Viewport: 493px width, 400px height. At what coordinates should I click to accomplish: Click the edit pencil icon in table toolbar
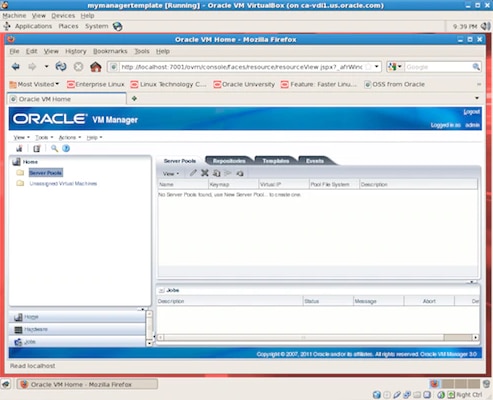pos(193,173)
